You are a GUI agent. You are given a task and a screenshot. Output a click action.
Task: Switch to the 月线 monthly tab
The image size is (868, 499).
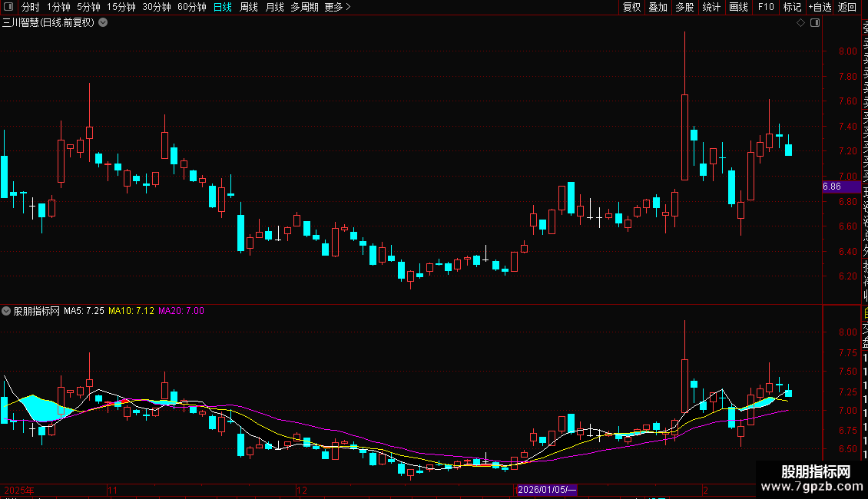coord(274,7)
